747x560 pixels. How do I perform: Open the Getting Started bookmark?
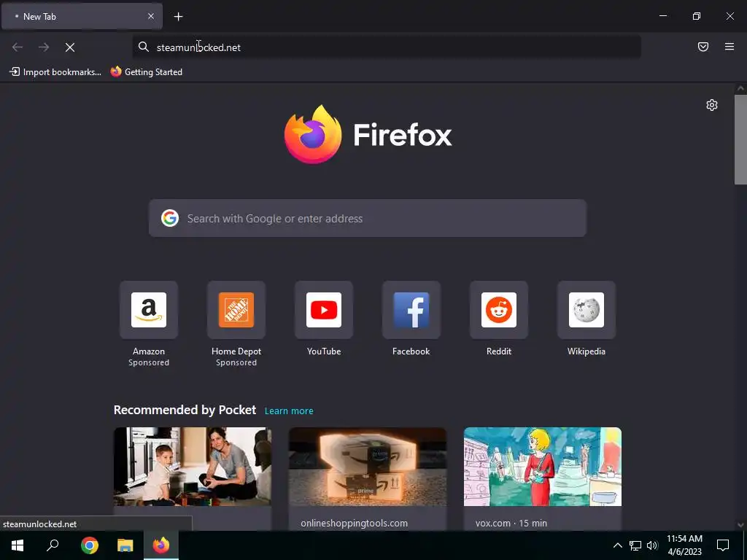click(x=147, y=72)
